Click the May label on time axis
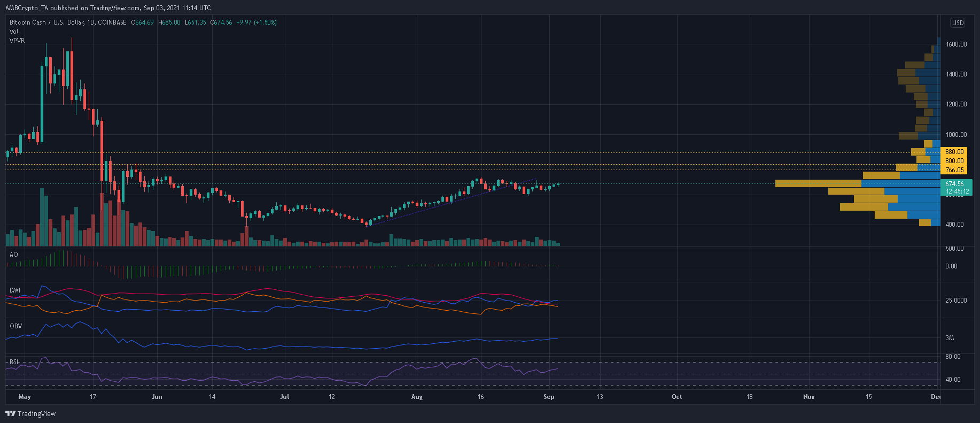This screenshot has width=980, height=423. [x=25, y=397]
